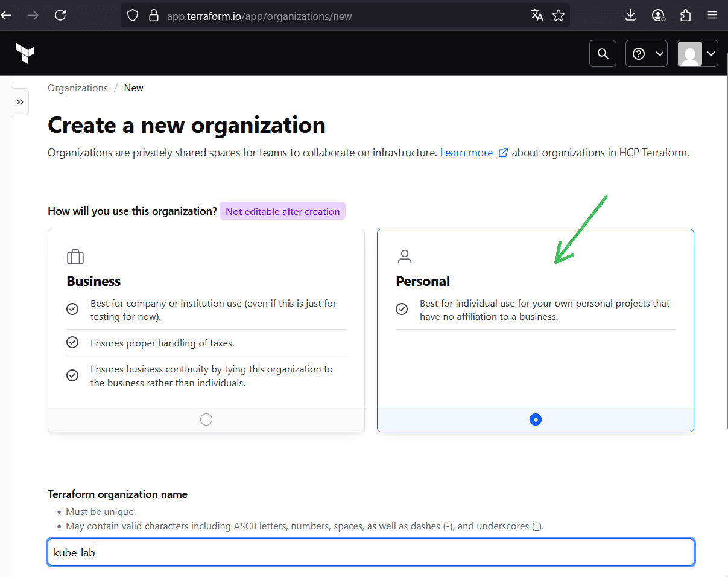
Task: Open the browser hamburger menu
Action: [x=712, y=16]
